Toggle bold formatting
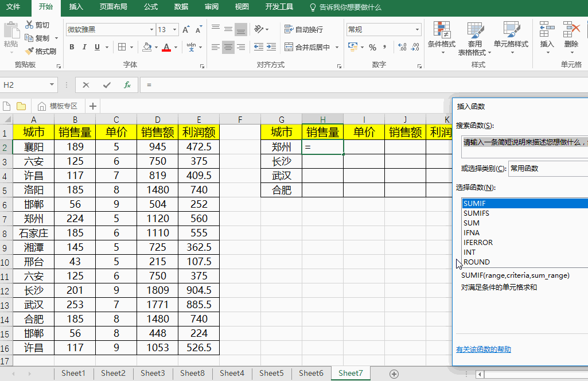The width and height of the screenshot is (588, 381). (72, 47)
